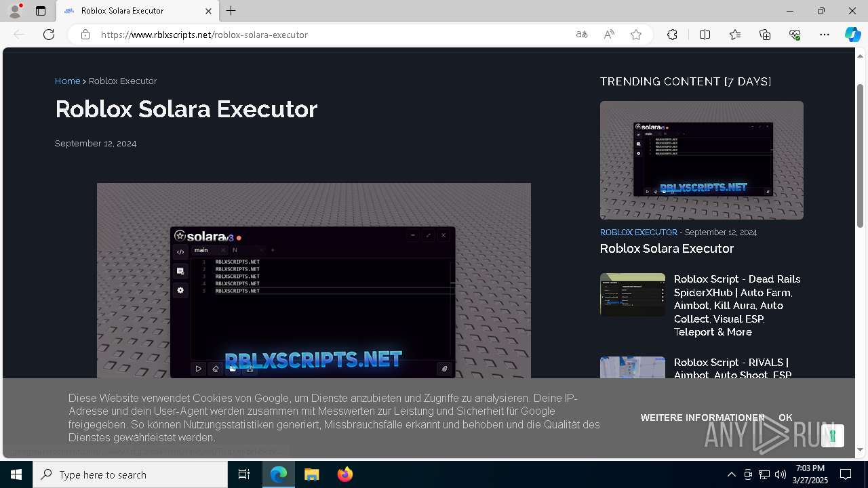Image resolution: width=868 pixels, height=488 pixels.
Task: Open RIVALS Aimbot script link
Action: coord(733,369)
